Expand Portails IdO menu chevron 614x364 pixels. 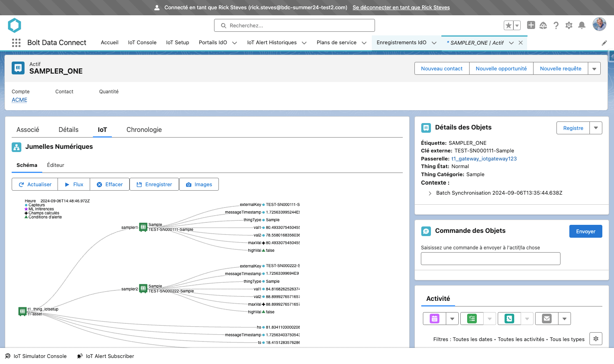(235, 43)
